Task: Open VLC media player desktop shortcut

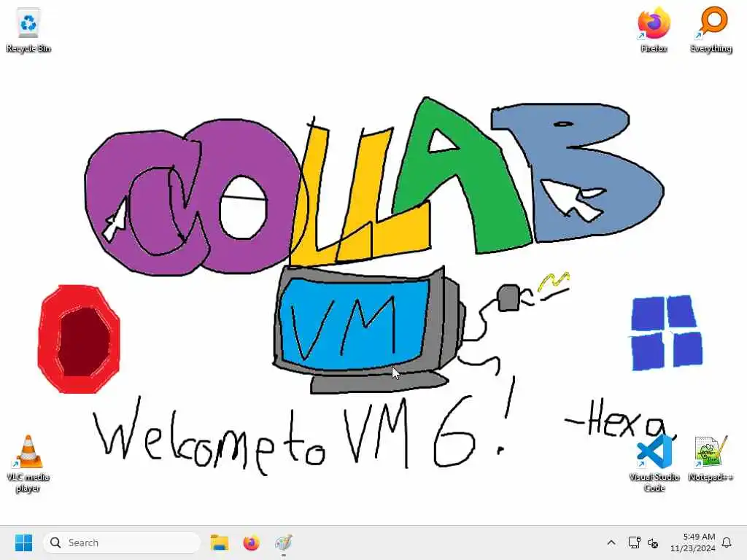Action: (28, 463)
